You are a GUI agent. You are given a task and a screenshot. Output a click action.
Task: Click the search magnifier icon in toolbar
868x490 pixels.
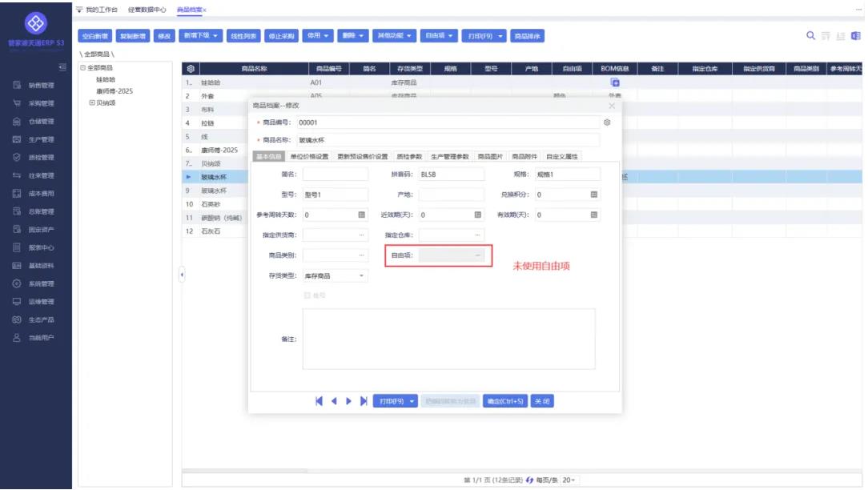pyautogui.click(x=811, y=36)
